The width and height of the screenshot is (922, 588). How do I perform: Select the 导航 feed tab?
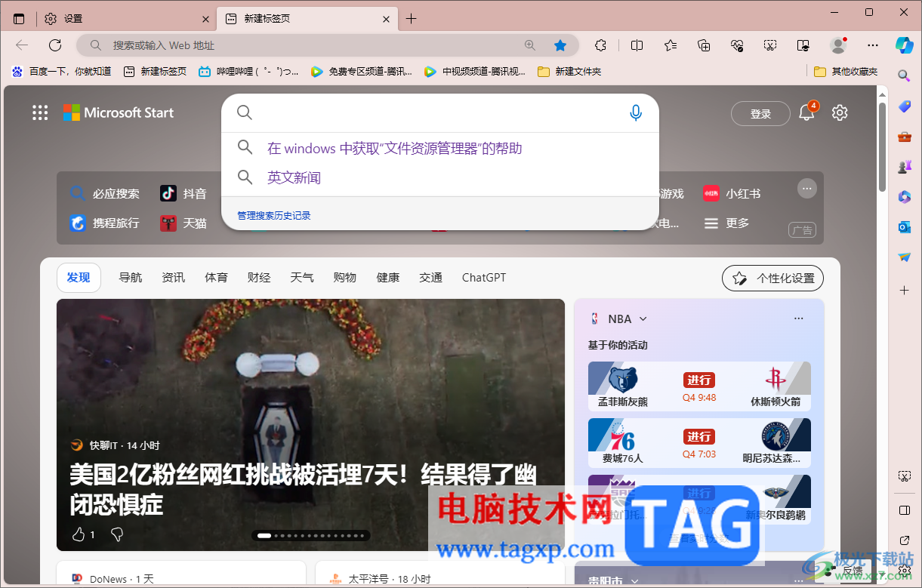pos(131,278)
